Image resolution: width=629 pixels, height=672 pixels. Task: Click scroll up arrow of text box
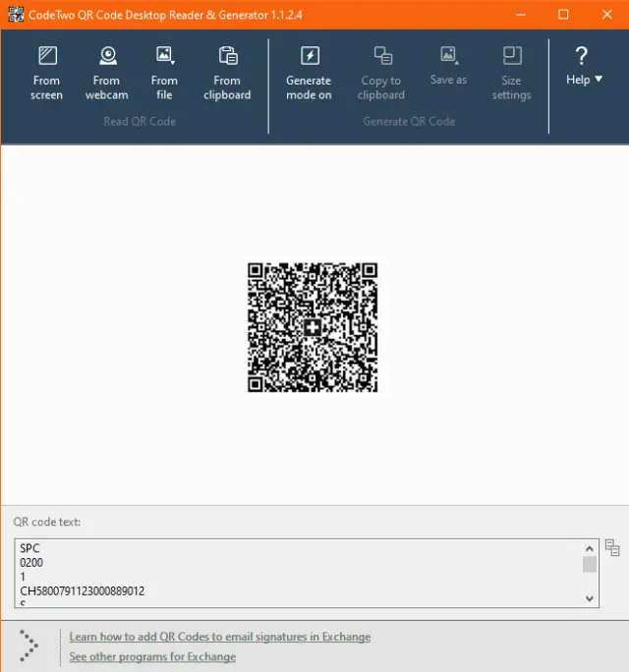pyautogui.click(x=590, y=548)
